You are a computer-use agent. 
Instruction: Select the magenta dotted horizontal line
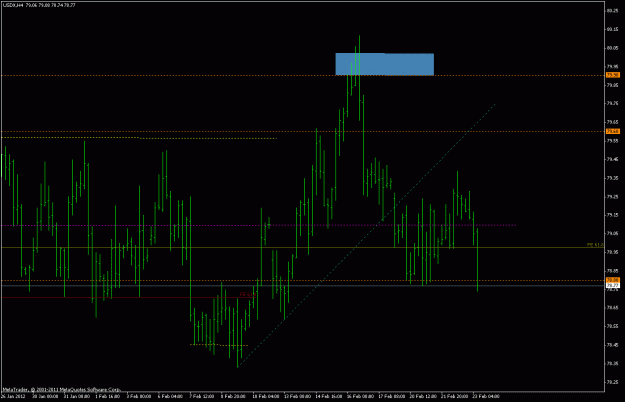click(x=258, y=226)
